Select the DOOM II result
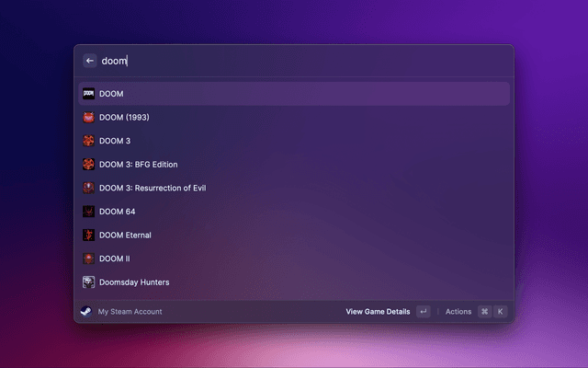Image resolution: width=588 pixels, height=368 pixels. point(114,259)
